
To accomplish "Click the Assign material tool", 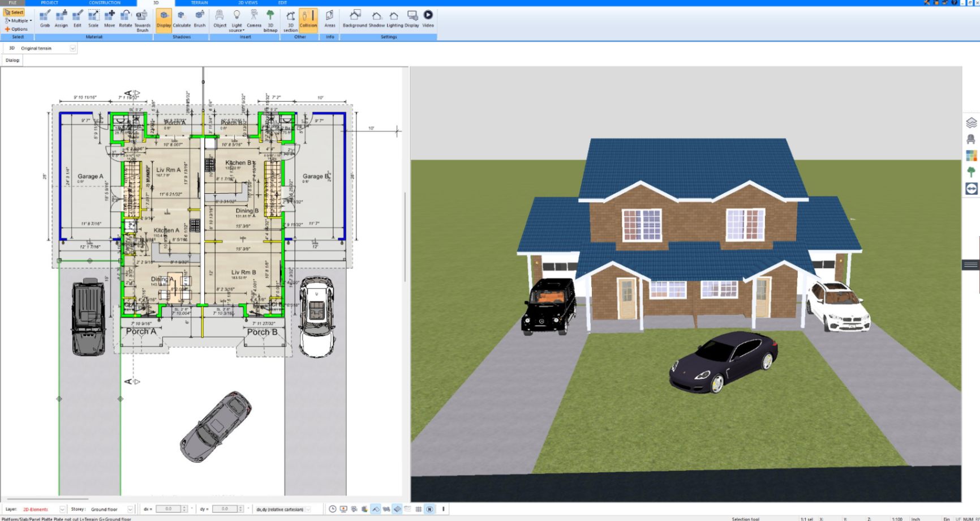I will (x=61, y=19).
